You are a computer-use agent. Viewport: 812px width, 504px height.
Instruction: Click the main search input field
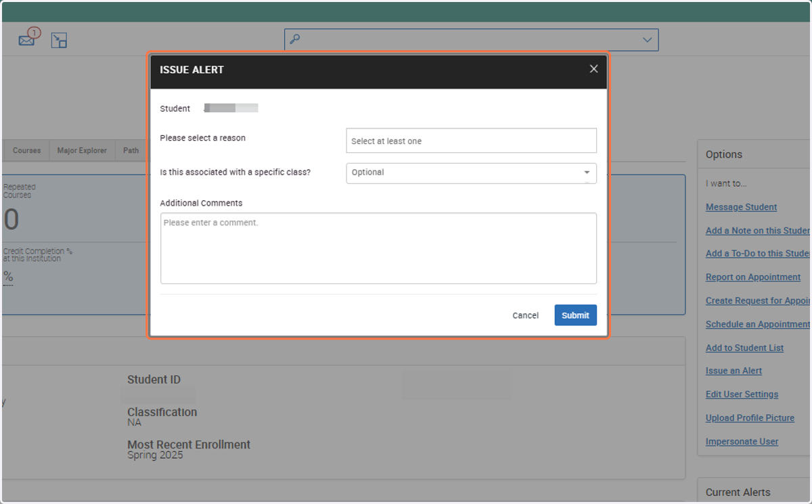click(x=471, y=40)
